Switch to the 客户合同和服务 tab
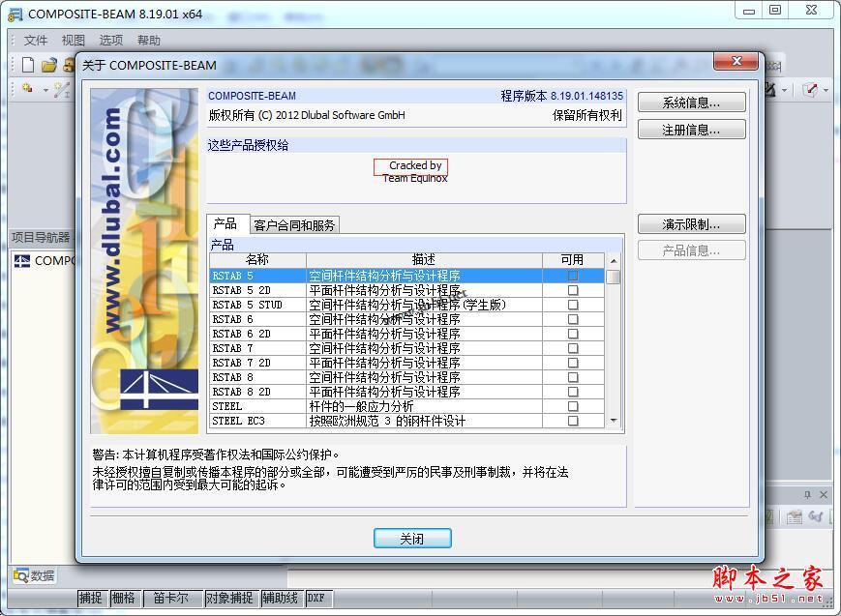The image size is (841, 616). [x=294, y=225]
